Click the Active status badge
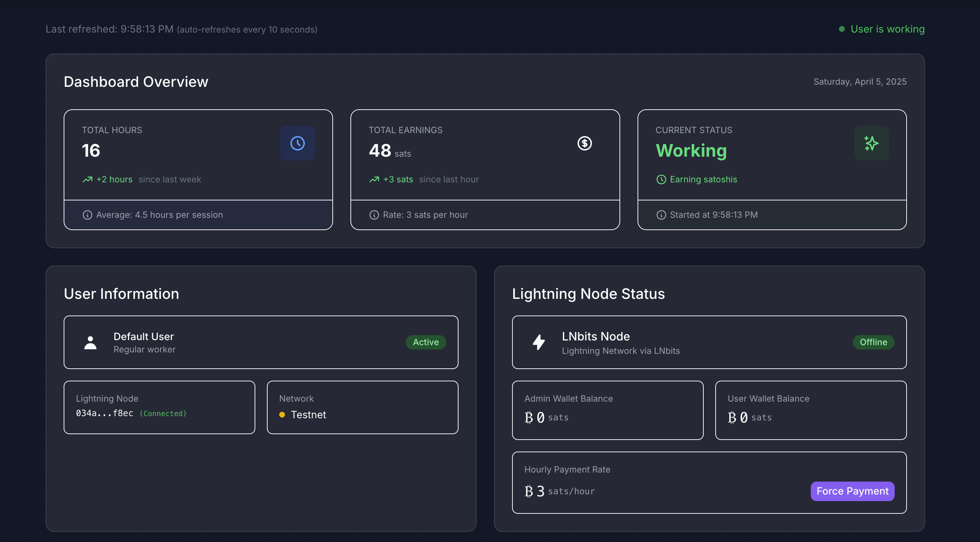Viewport: 980px width, 542px height. (x=426, y=342)
